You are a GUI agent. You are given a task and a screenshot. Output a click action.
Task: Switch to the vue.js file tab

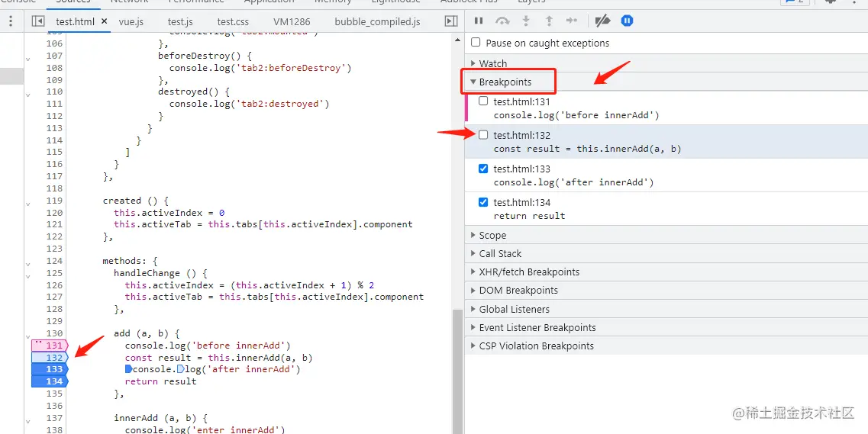(x=131, y=21)
